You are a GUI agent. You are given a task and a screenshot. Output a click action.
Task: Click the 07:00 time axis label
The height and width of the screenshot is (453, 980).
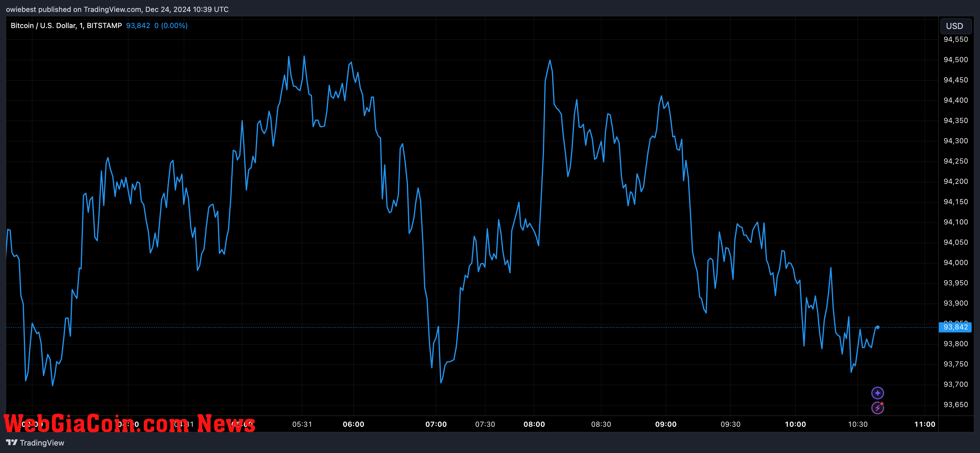click(436, 424)
